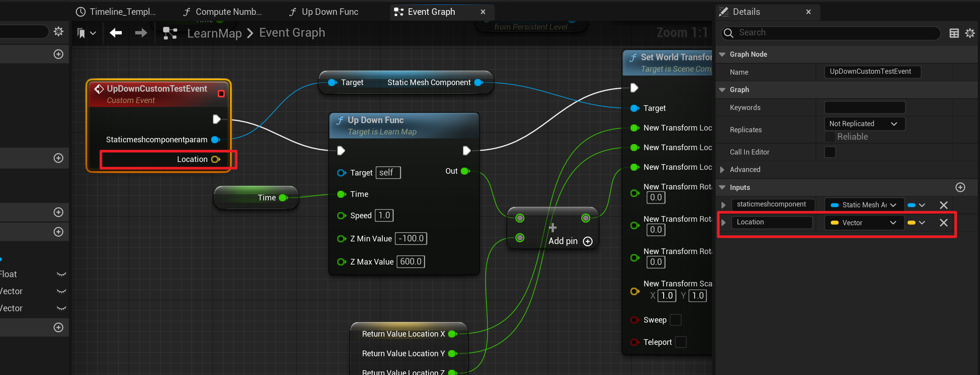Remove the Location input
The width and height of the screenshot is (980, 375).
[x=944, y=223]
